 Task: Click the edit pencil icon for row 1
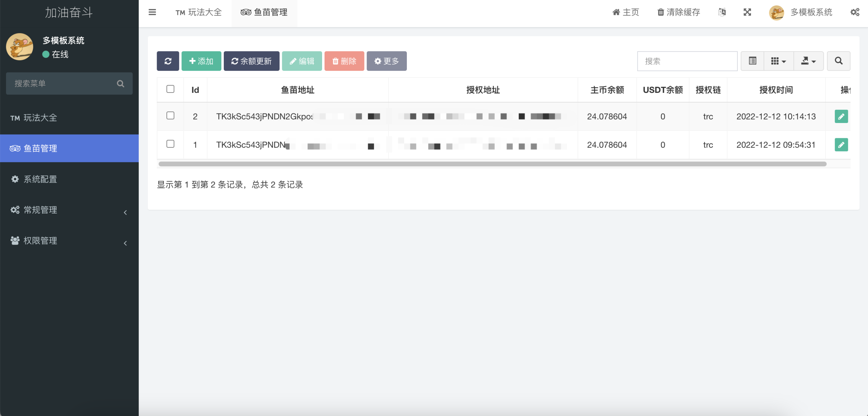841,145
